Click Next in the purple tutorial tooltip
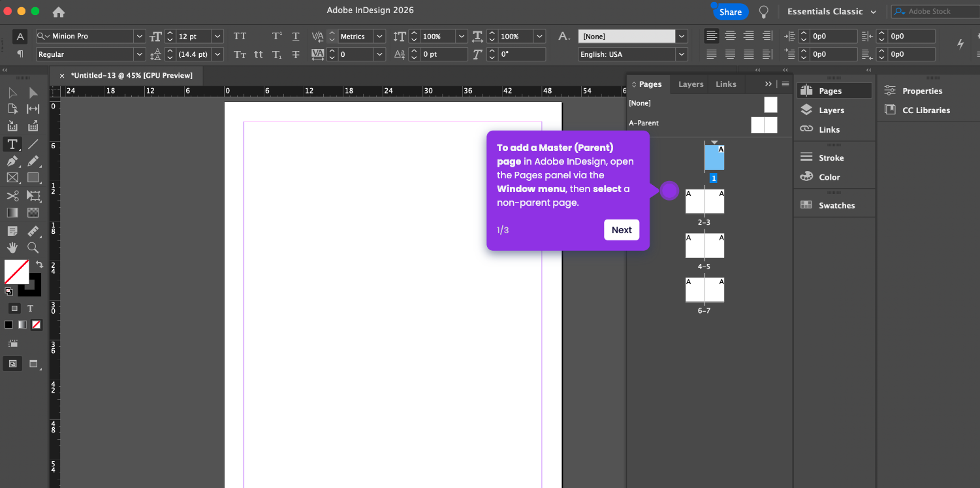Viewport: 980px width, 488px height. [622, 230]
